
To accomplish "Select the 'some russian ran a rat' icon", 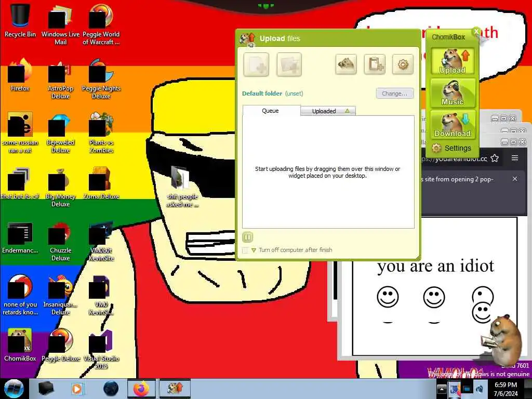I will click(x=20, y=132).
